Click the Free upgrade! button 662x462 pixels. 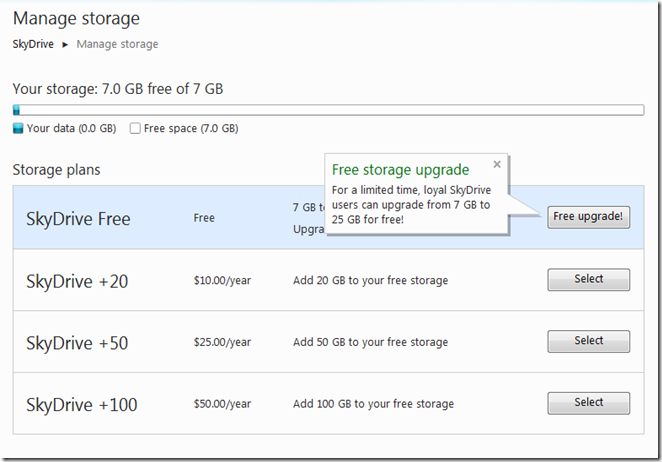pos(589,217)
